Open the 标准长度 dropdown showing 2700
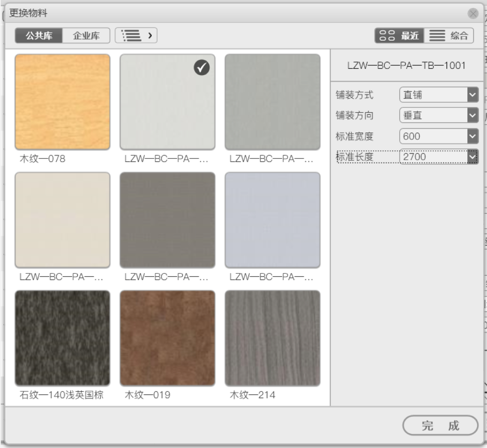This screenshot has height=448, width=487. coord(439,157)
